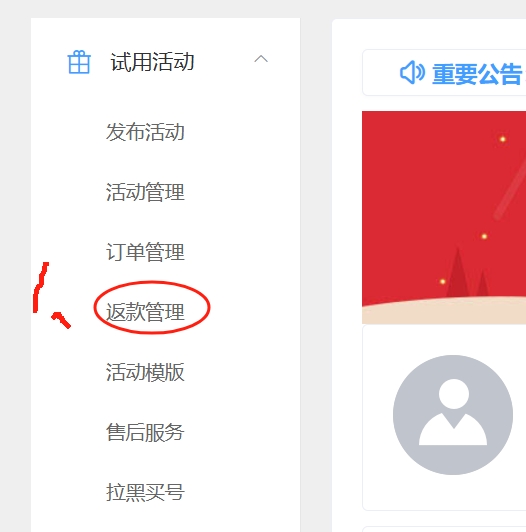526x532 pixels.
Task: Collapse the 试用活动 menu with the chevron
Action: 261,59
